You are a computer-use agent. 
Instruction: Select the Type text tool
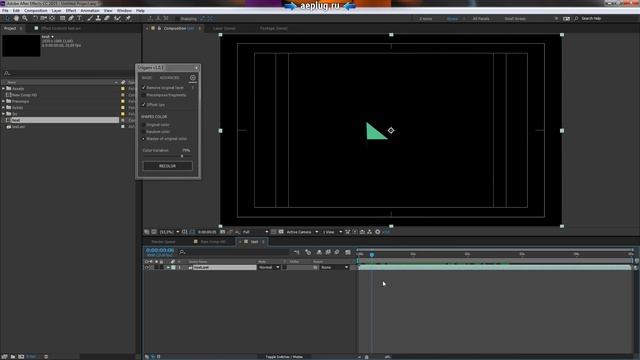[80, 18]
